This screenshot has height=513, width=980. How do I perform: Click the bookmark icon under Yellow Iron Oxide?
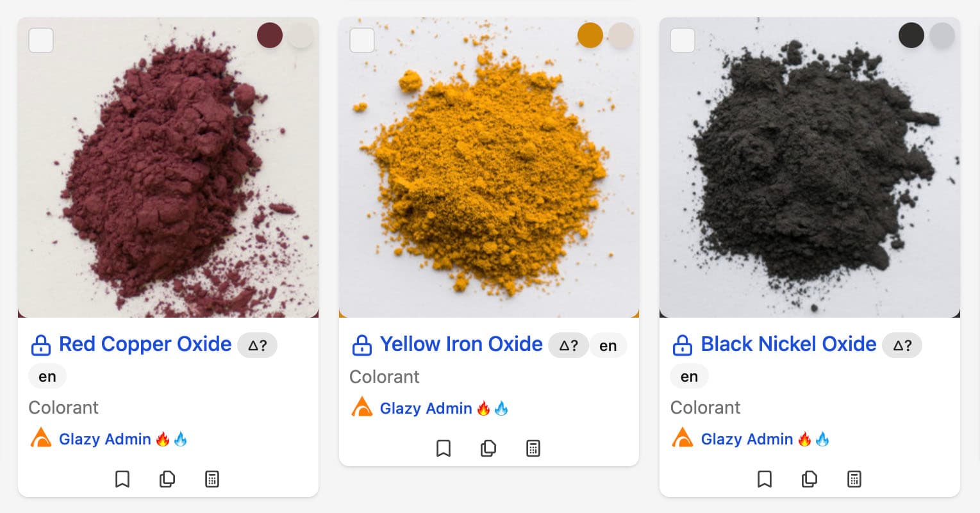pyautogui.click(x=443, y=448)
